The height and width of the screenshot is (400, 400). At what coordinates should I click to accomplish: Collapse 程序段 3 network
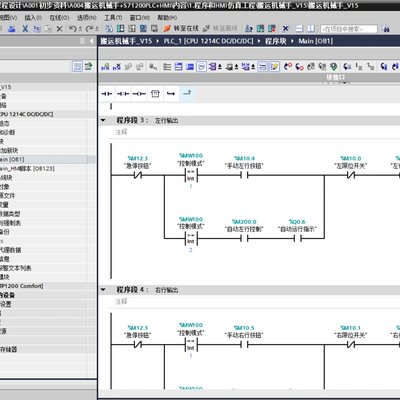103,120
